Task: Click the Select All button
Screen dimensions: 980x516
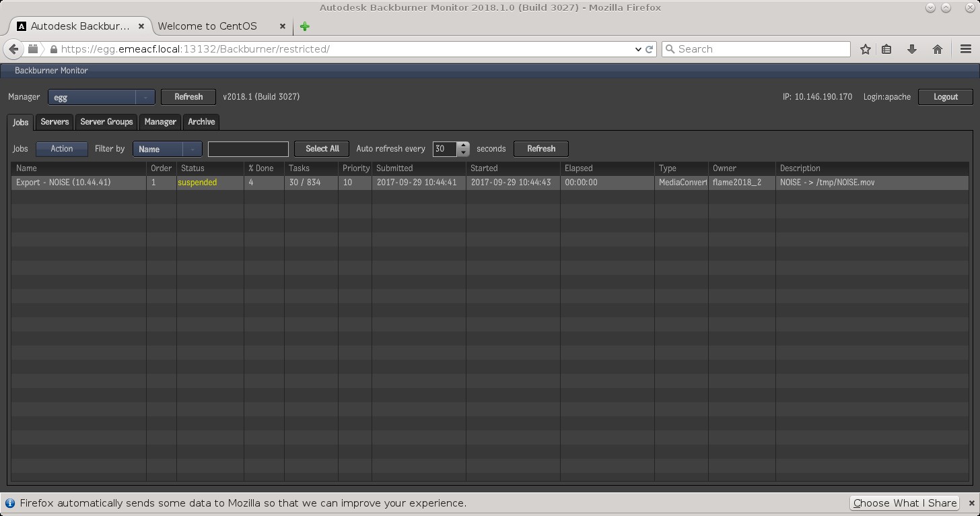Action: click(322, 149)
